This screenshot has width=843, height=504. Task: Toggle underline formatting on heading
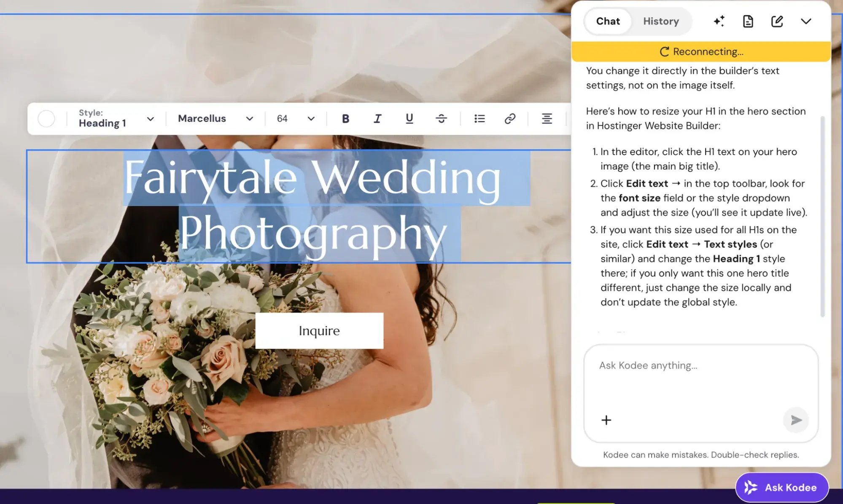pyautogui.click(x=409, y=119)
